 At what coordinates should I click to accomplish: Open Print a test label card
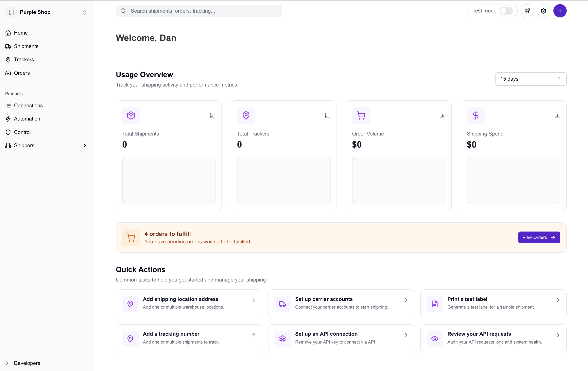tap(493, 303)
